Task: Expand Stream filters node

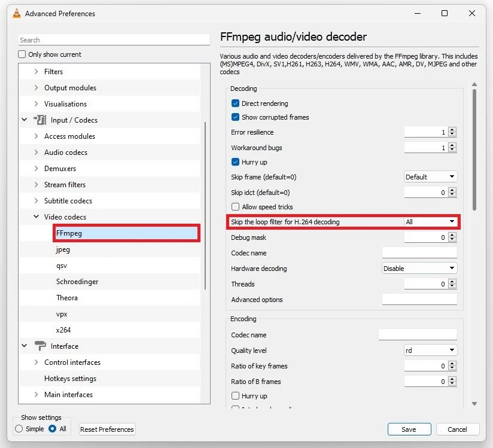Action: (36, 185)
